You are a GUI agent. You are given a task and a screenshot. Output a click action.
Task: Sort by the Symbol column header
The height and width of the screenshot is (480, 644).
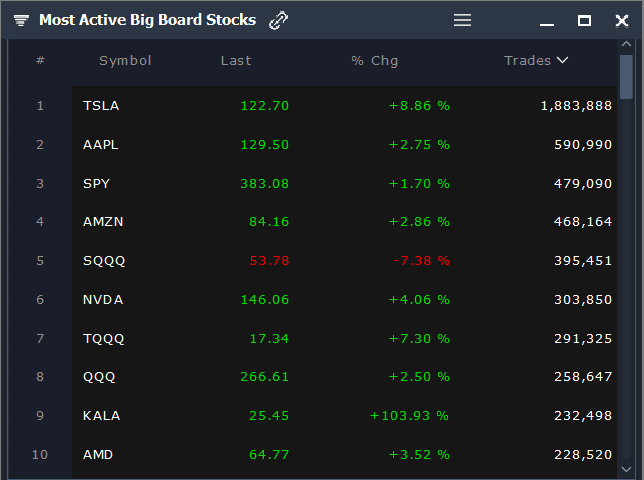click(125, 61)
